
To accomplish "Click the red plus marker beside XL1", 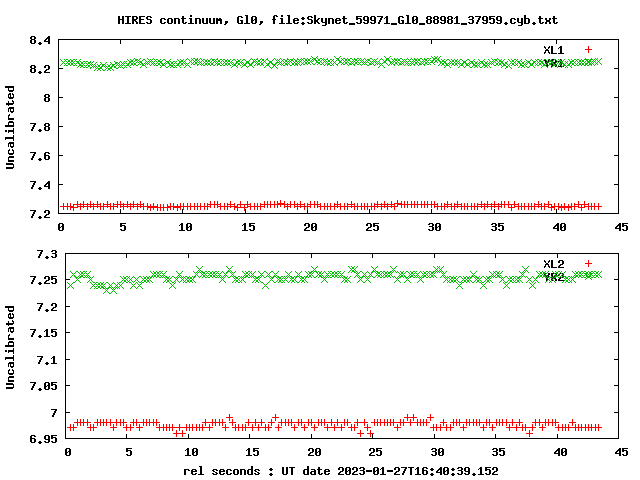I will [x=588, y=50].
